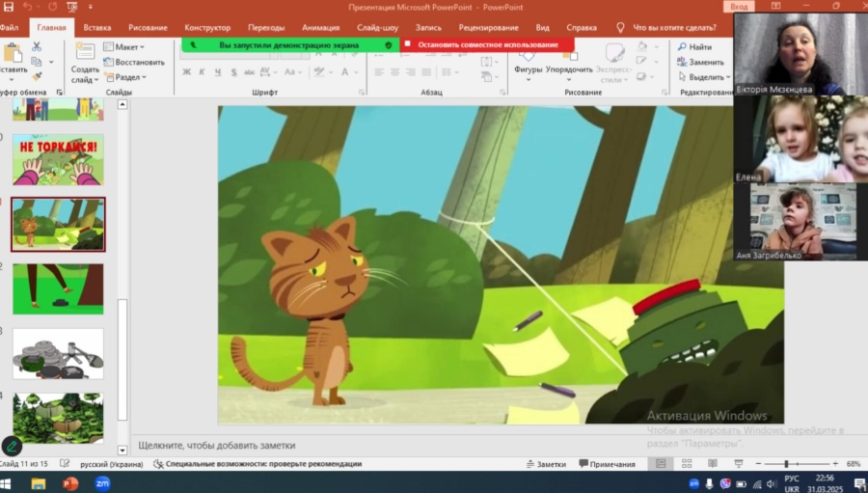Image resolution: width=868 pixels, height=493 pixels.
Task: Click the Sign in (Вход) button
Action: 739,7
